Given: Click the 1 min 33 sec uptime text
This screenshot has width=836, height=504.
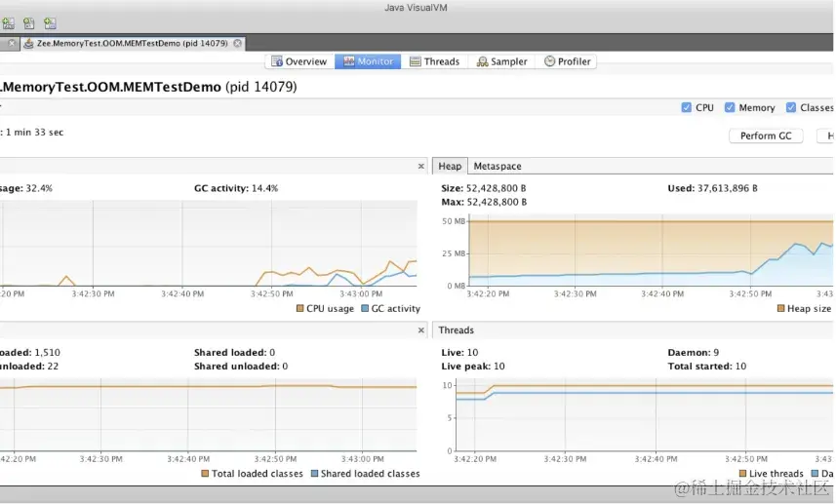Looking at the screenshot, I should (x=35, y=133).
